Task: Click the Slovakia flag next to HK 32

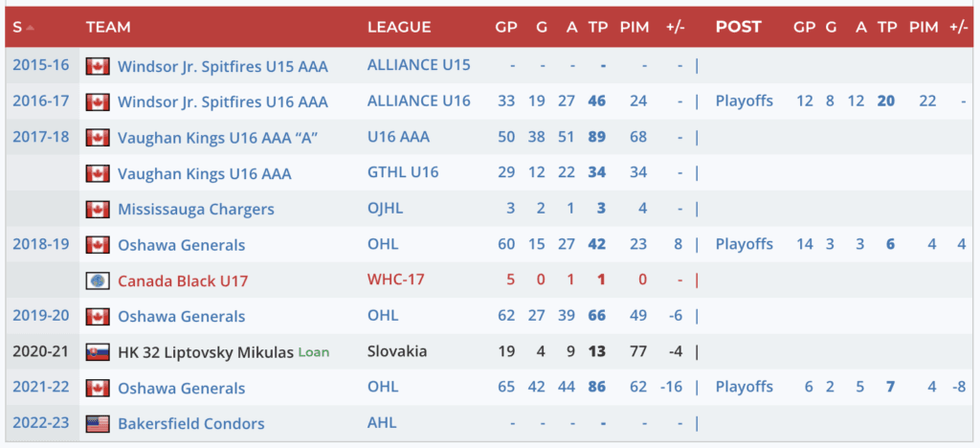Action: [x=97, y=352]
